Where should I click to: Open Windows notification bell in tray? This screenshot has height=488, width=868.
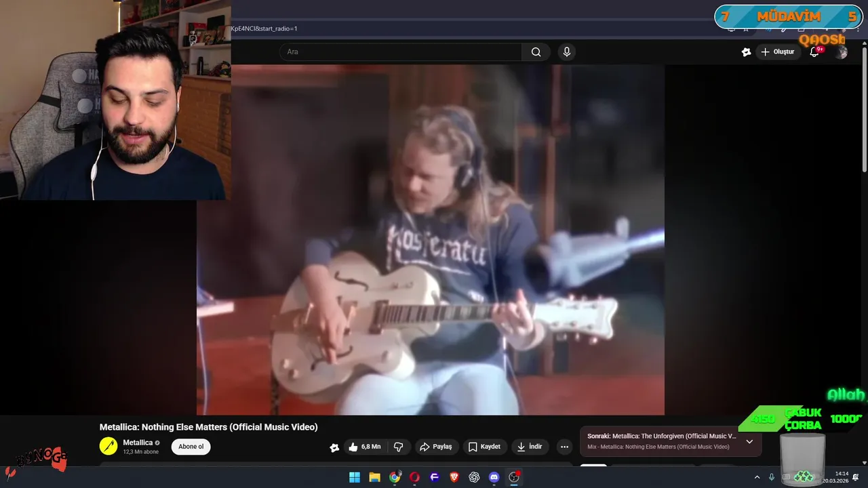tap(856, 477)
